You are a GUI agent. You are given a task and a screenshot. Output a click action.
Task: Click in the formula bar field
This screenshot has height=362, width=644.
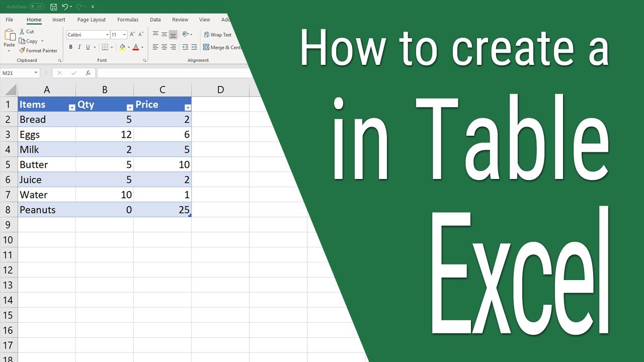point(175,73)
